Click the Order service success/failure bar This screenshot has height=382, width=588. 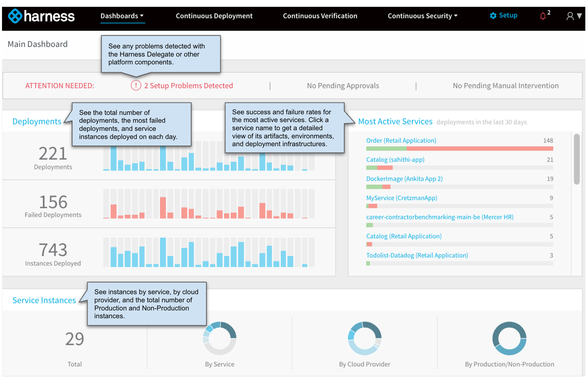(460, 149)
